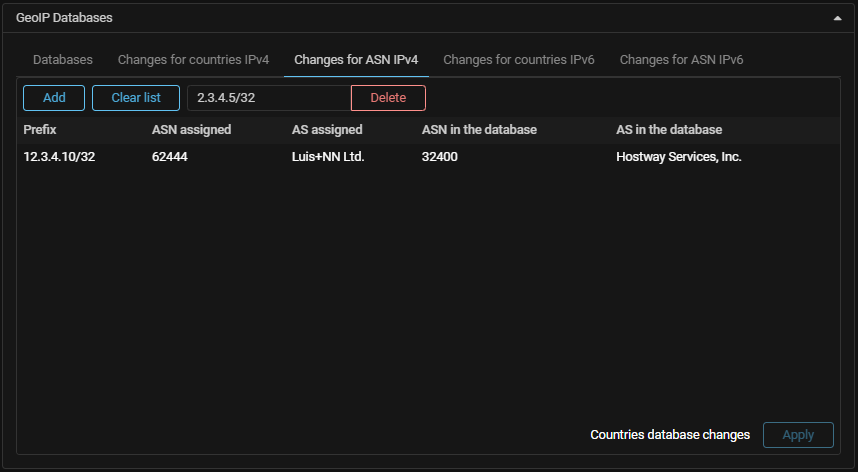Image resolution: width=858 pixels, height=472 pixels.
Task: Switch to the Databases tab
Action: pyautogui.click(x=63, y=60)
